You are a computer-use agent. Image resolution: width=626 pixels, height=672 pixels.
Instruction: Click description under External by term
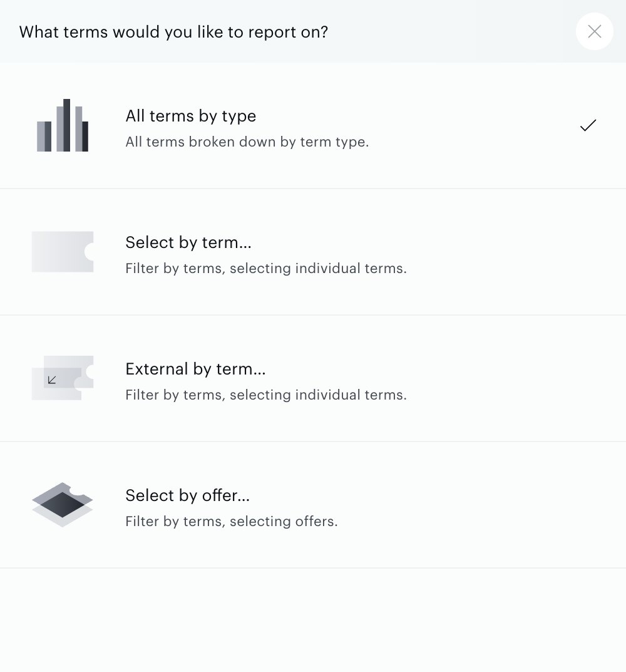point(266,395)
